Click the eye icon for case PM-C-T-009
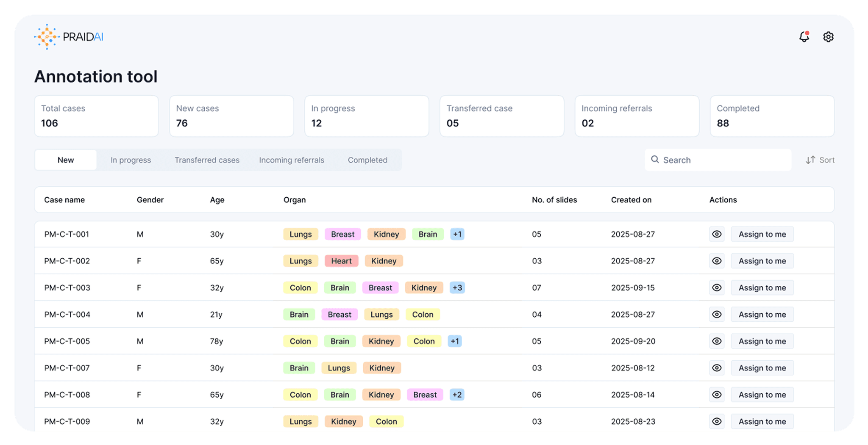This screenshot has width=868, height=445. pyautogui.click(x=717, y=421)
